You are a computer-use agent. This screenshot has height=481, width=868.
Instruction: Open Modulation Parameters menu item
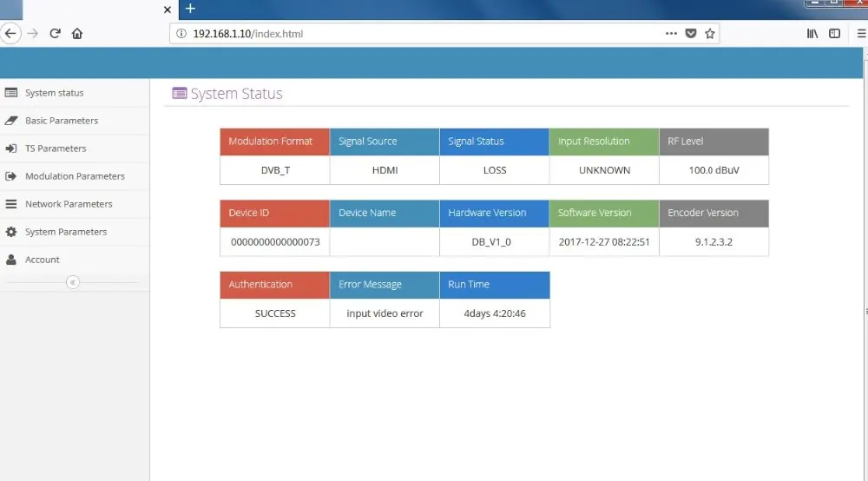(x=75, y=176)
